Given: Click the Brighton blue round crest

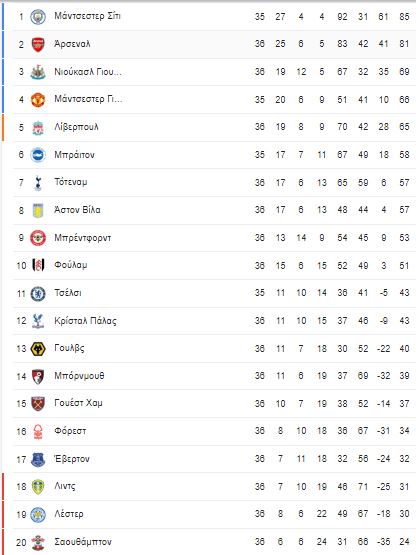Looking at the screenshot, I should coord(38,155).
